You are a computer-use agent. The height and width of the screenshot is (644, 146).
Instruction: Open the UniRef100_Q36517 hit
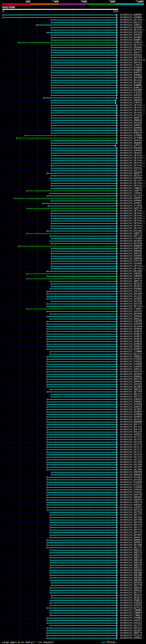click(x=131, y=25)
